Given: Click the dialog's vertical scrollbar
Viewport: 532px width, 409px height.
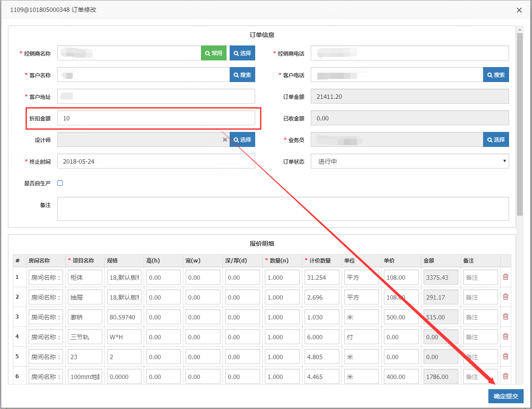Looking at the screenshot, I should pyautogui.click(x=520, y=124).
